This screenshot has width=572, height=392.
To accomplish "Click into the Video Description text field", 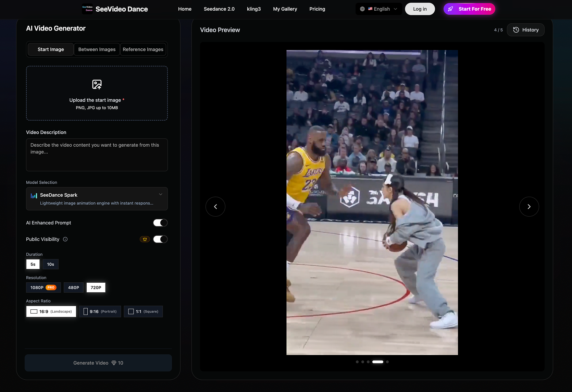I will (x=97, y=155).
